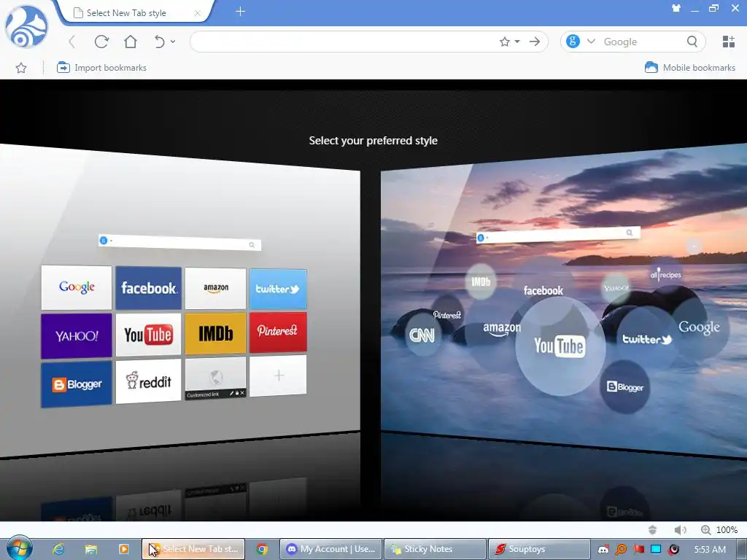The height and width of the screenshot is (560, 747).
Task: Click the go arrow in the address bar
Action: [x=535, y=42]
